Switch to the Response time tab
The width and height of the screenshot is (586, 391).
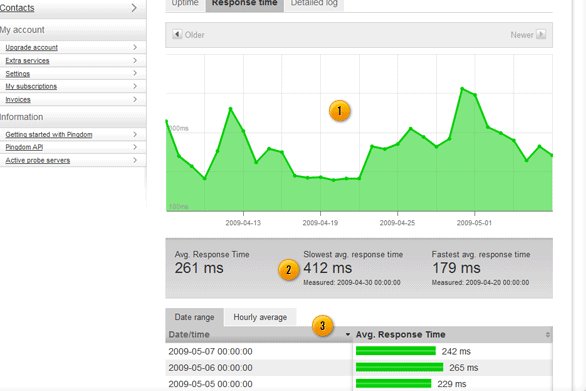(x=244, y=4)
